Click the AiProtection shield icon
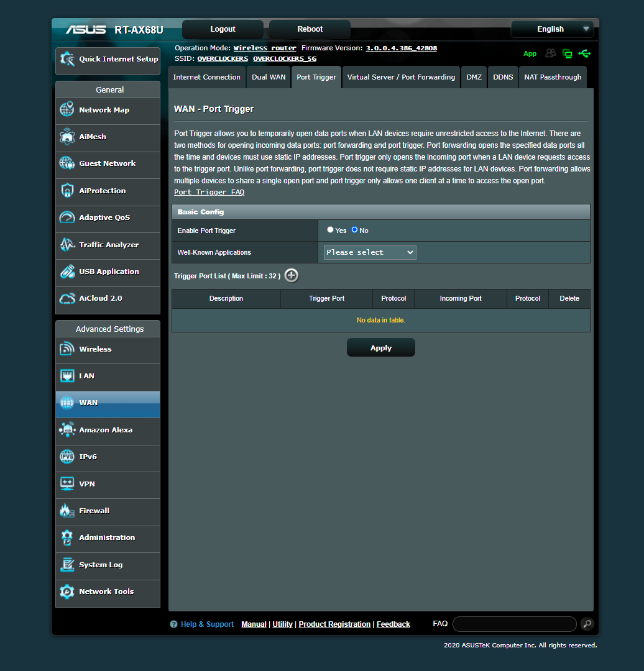Image resolution: width=644 pixels, height=671 pixels. pos(67,191)
